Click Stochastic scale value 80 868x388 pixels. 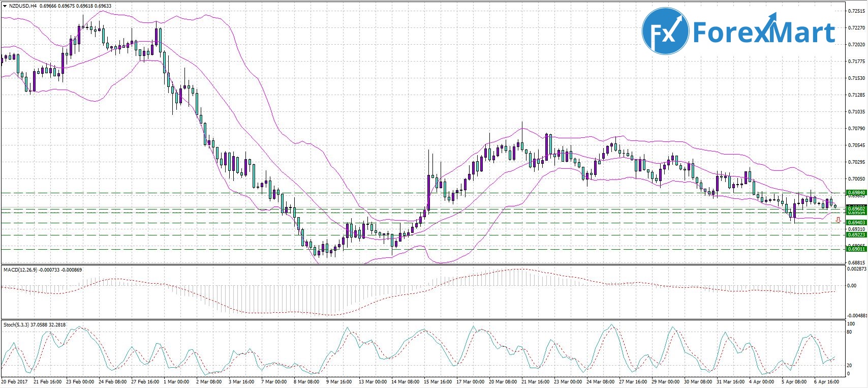(849, 332)
